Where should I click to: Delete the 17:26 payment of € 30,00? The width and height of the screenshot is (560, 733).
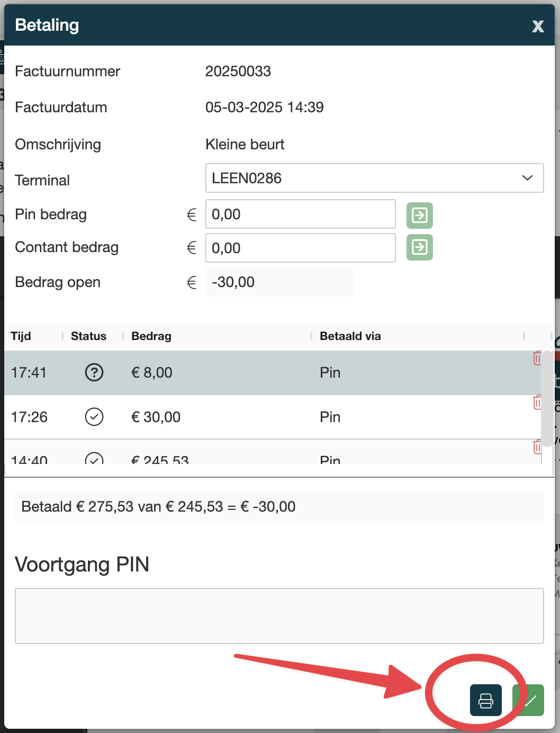click(537, 403)
